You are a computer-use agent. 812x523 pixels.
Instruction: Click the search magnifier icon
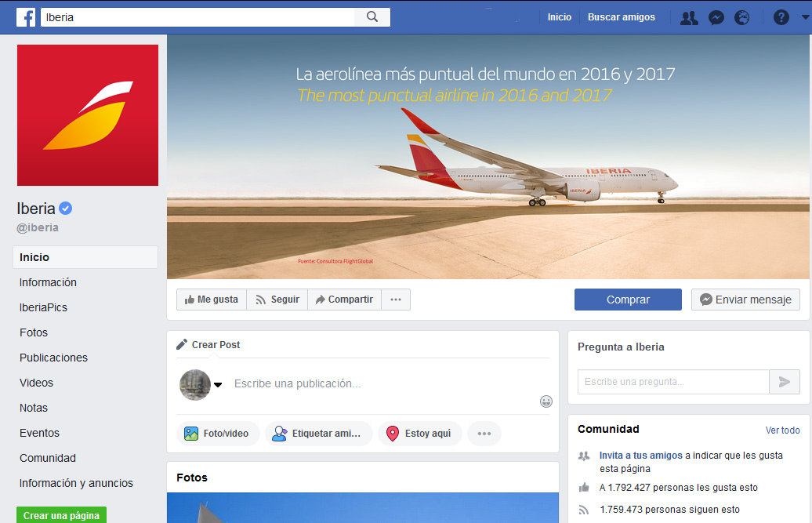coord(372,16)
